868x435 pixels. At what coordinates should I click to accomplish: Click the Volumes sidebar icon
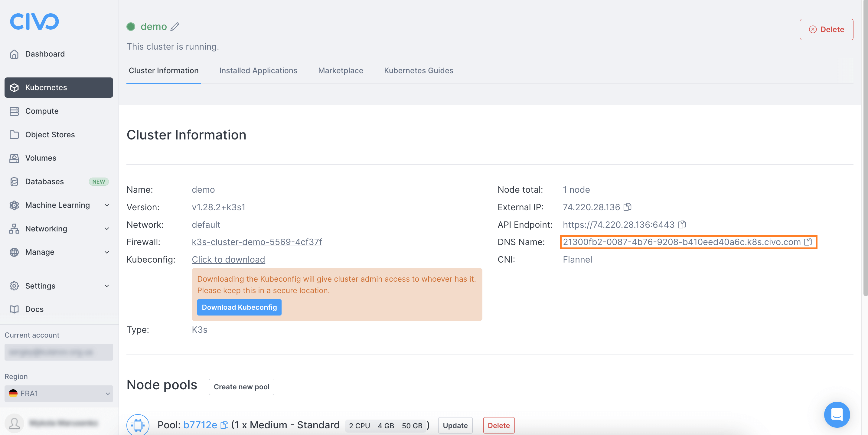[15, 158]
